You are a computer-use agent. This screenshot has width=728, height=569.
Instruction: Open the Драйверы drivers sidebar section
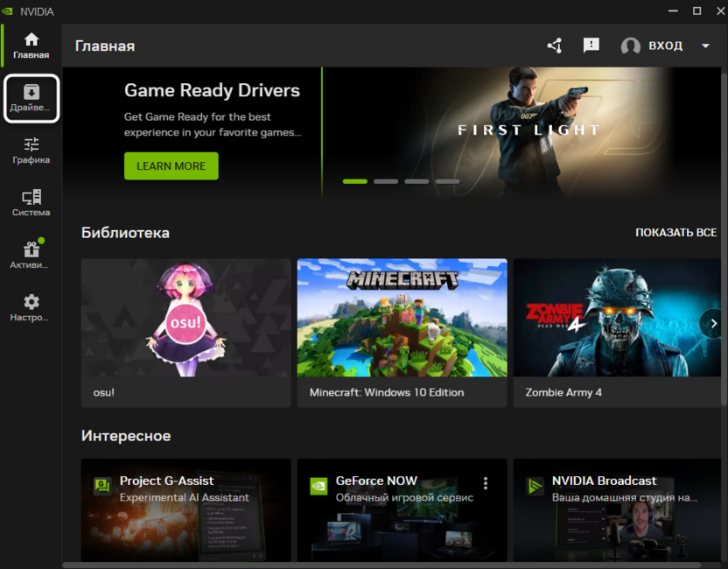(x=31, y=98)
